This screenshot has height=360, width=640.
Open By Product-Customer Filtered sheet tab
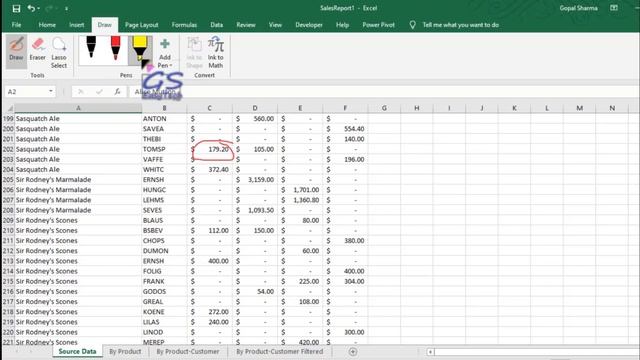click(x=280, y=351)
